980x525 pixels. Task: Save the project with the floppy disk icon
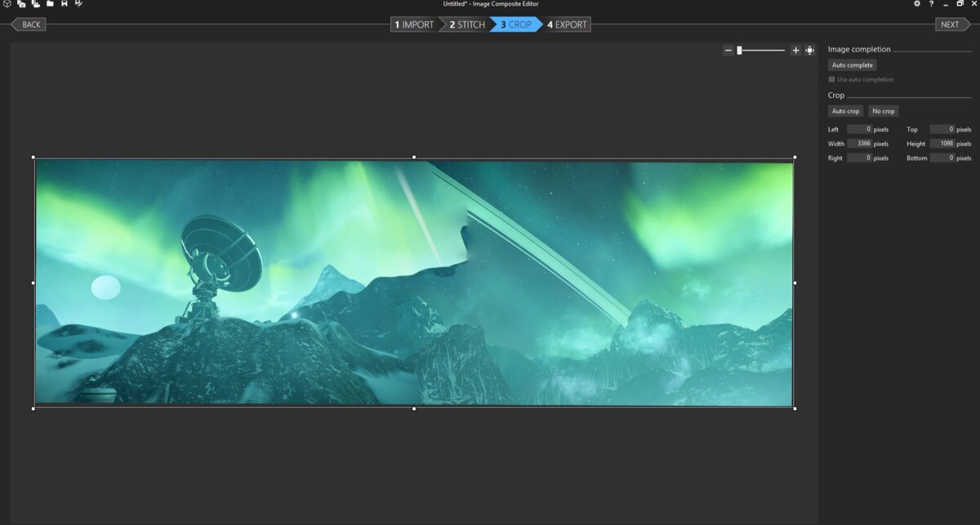[65, 4]
